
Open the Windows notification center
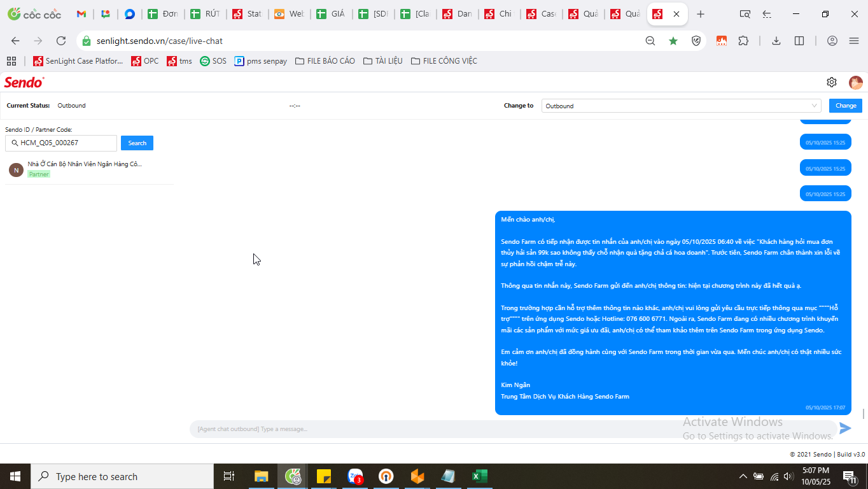click(x=849, y=476)
